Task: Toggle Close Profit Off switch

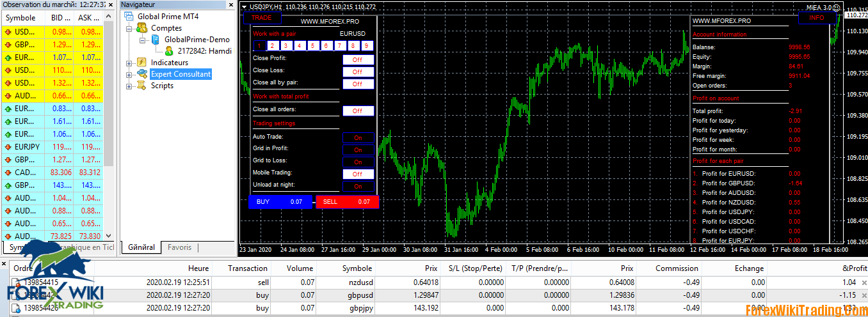Action: (358, 59)
